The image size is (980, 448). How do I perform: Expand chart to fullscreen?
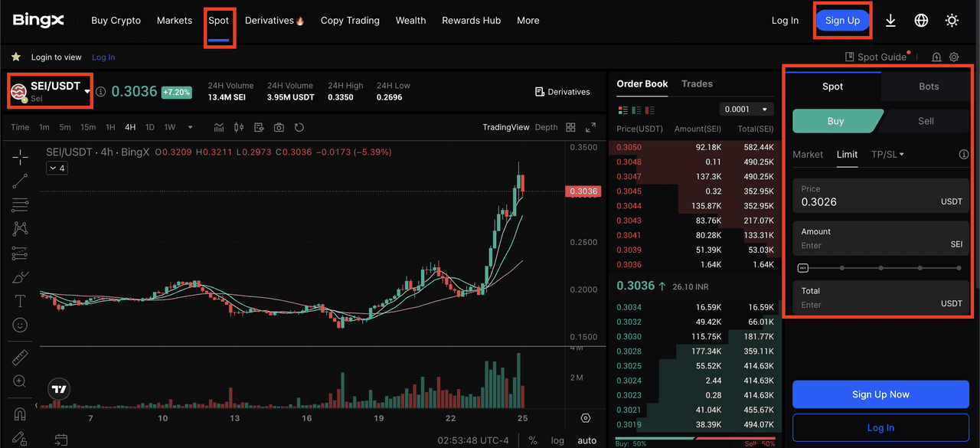(590, 127)
